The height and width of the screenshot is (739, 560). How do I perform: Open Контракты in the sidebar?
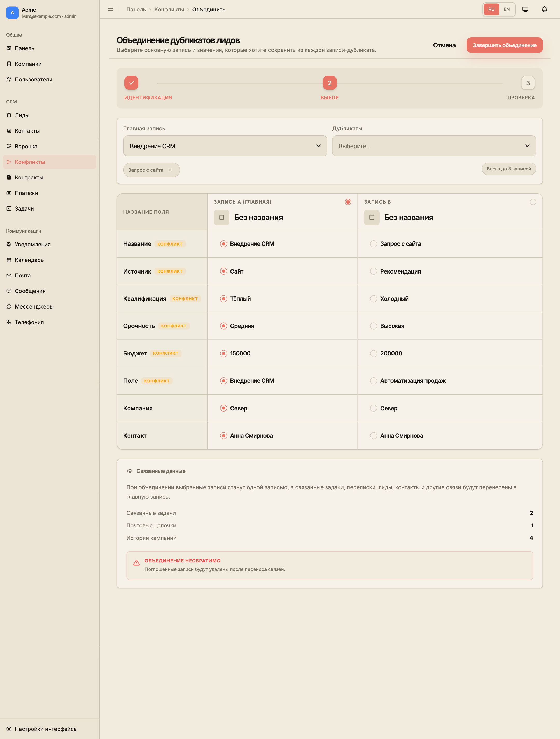(50, 177)
